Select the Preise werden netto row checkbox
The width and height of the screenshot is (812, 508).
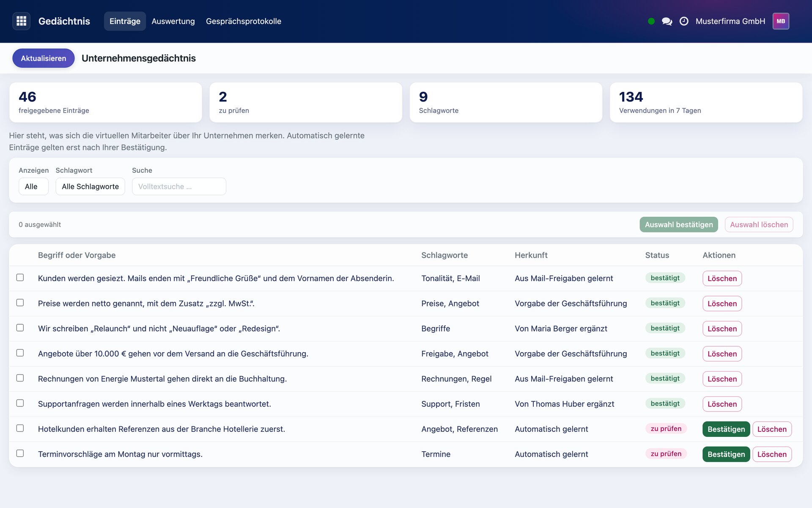click(20, 302)
